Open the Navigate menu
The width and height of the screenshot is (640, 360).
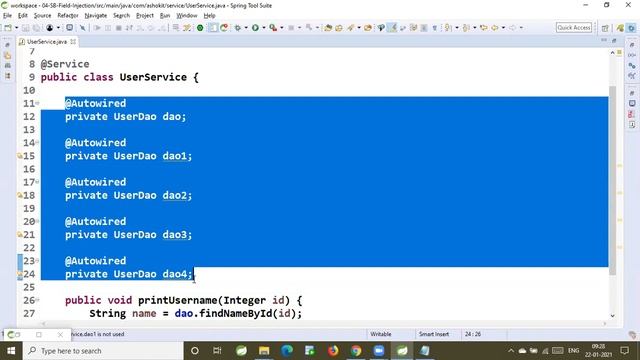pyautogui.click(x=96, y=16)
